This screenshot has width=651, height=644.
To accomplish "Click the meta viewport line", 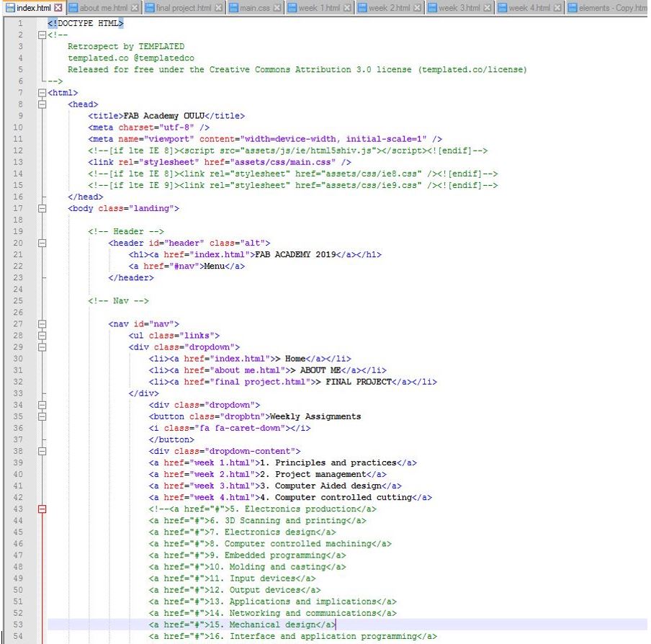I will tap(265, 139).
